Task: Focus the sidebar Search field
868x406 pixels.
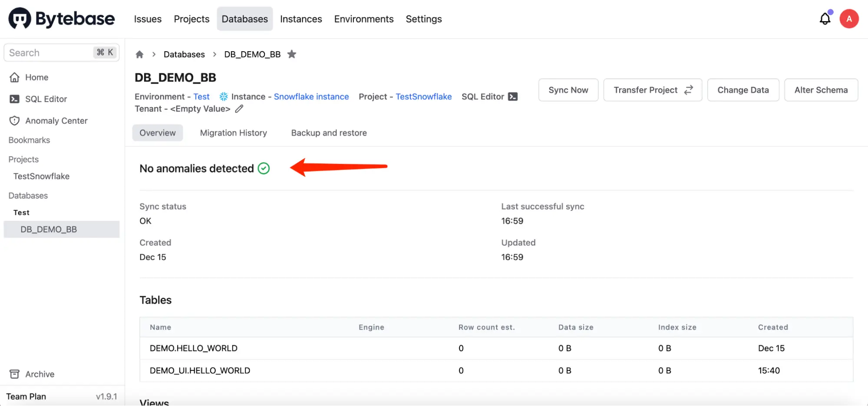Action: [62, 52]
